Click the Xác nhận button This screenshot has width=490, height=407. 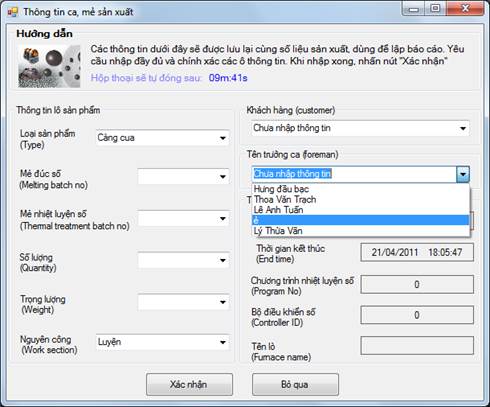tap(189, 384)
